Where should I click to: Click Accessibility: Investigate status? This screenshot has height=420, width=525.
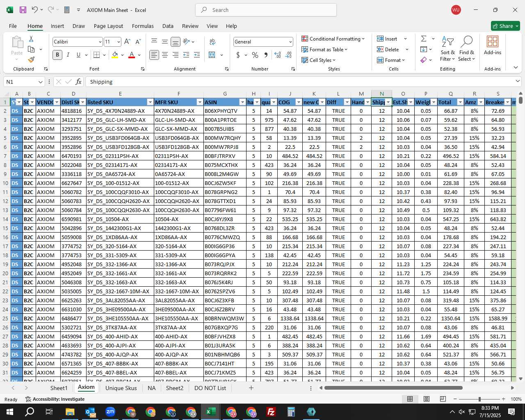55,399
